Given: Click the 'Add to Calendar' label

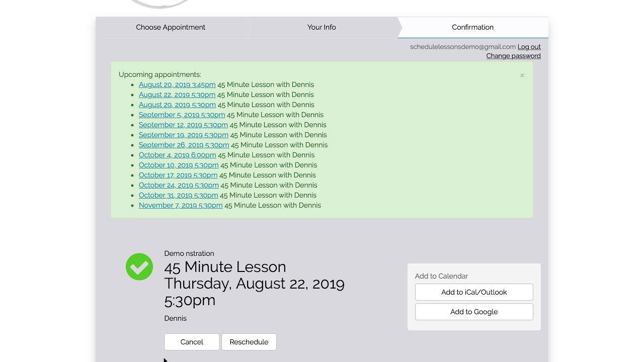Looking at the screenshot, I should point(441,276).
